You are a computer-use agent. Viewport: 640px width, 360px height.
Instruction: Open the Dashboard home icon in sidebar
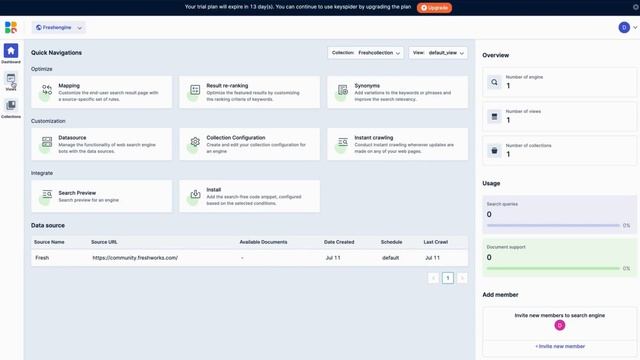pyautogui.click(x=11, y=51)
